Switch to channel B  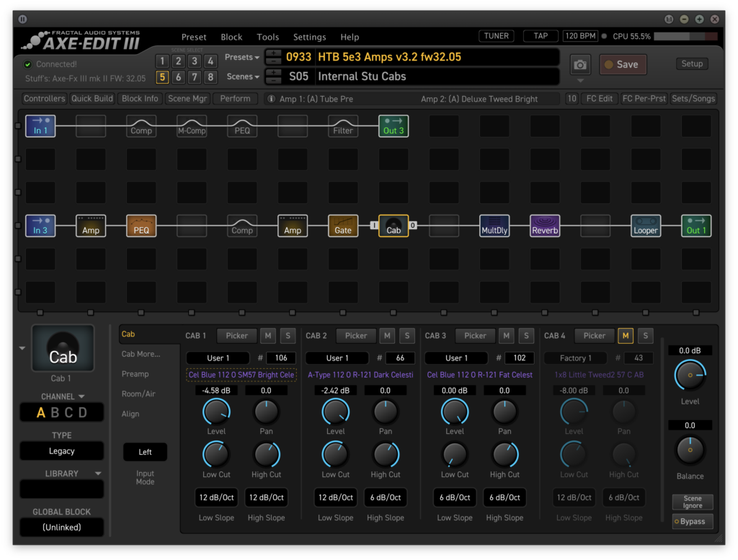[55, 413]
